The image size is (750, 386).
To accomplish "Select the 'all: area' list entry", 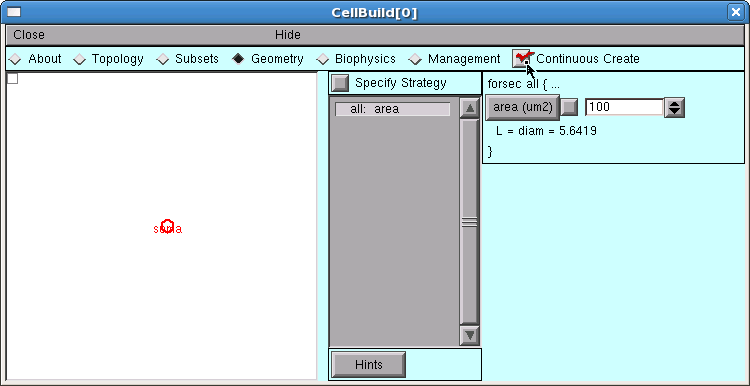I will coord(392,109).
